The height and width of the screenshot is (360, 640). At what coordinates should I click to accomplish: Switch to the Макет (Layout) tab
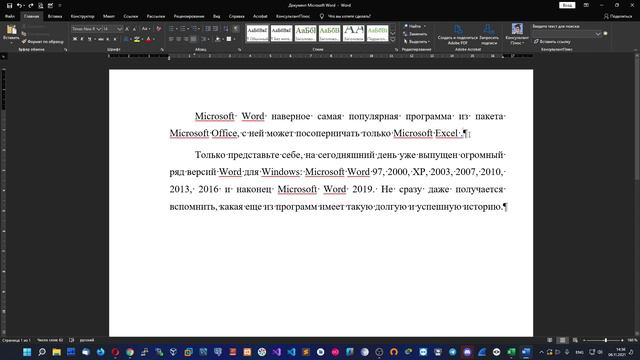coord(109,16)
